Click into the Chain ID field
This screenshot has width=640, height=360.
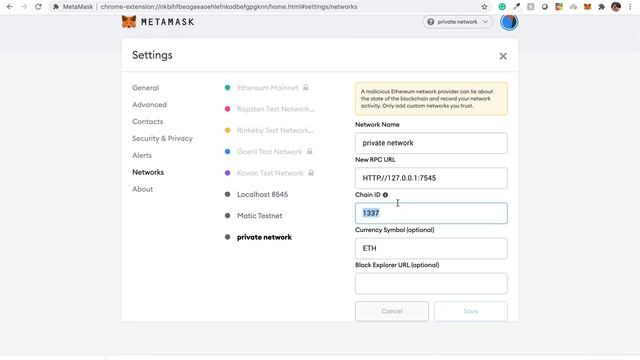coord(431,213)
